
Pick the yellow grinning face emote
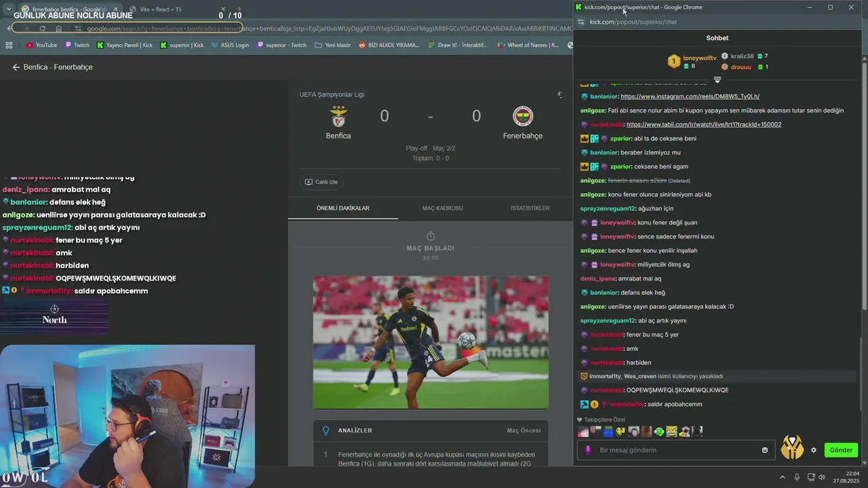click(x=671, y=431)
